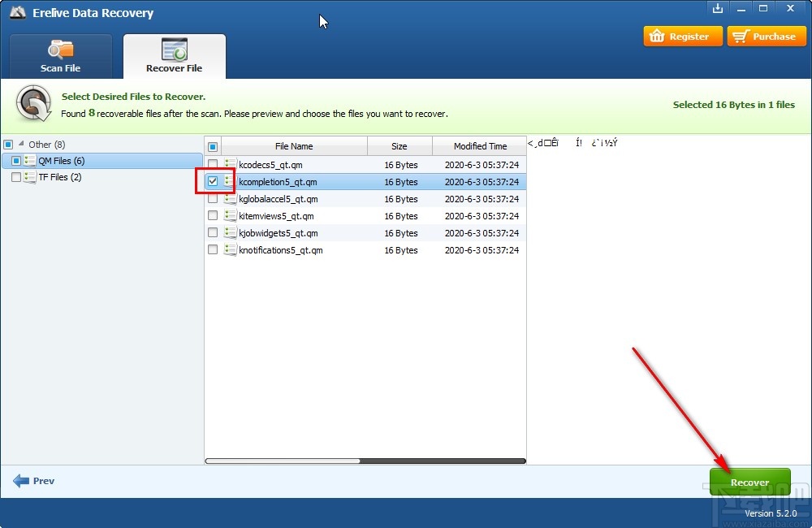812x528 pixels.
Task: Click the QM Files folder icon
Action: (30, 161)
